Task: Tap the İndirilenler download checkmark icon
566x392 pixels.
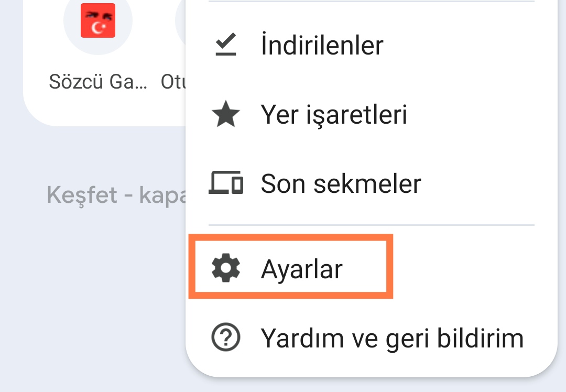Action: click(225, 46)
